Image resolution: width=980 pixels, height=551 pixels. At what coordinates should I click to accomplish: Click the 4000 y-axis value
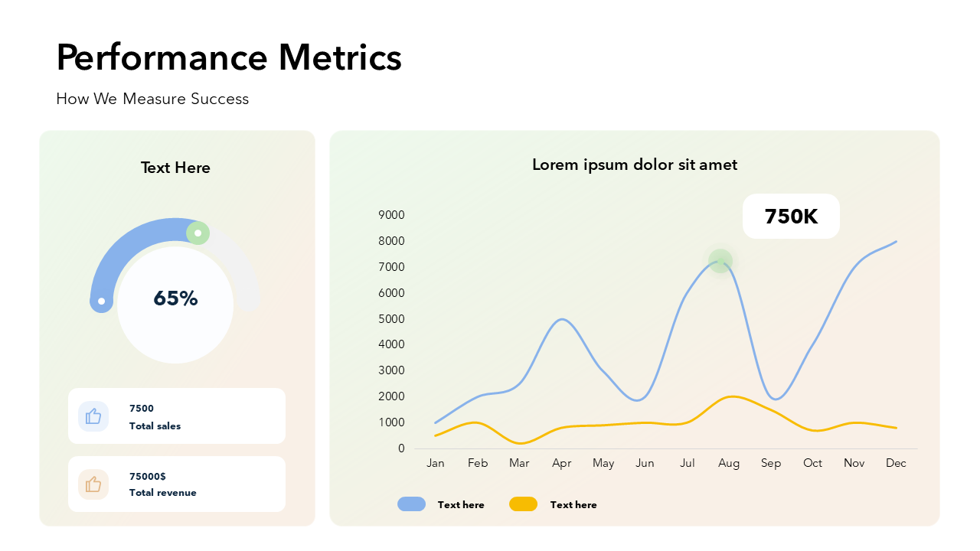(391, 344)
